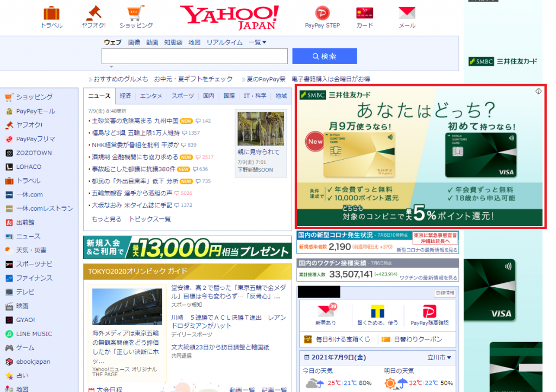Open NHK経営委が番組を批判 headline
The image size is (556, 392).
coord(136,145)
